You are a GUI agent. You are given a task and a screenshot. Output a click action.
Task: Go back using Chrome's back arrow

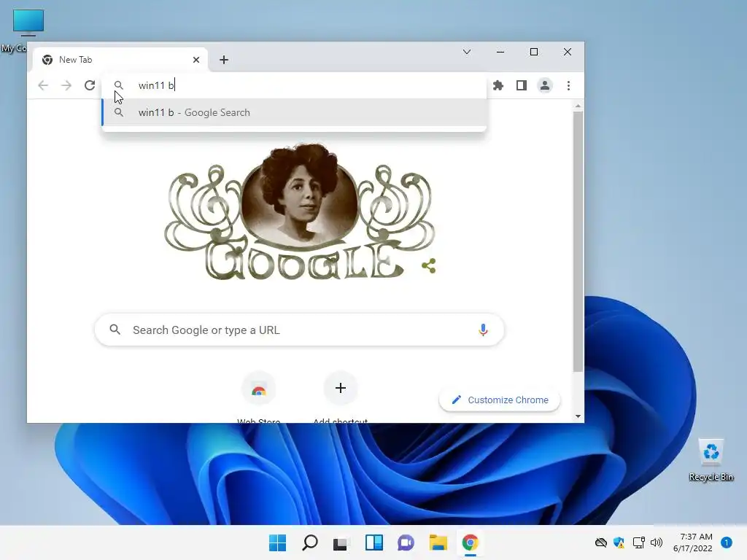pyautogui.click(x=43, y=85)
